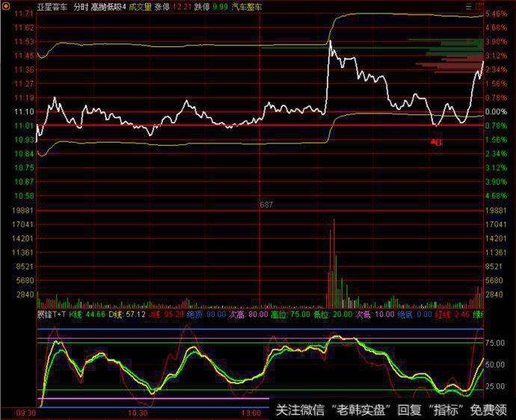
Task: Click the 687 crosshair volume value
Action: tap(266, 205)
